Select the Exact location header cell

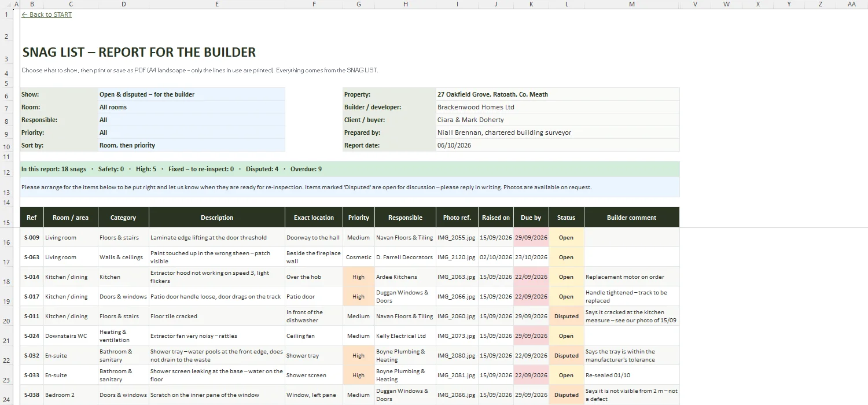pyautogui.click(x=314, y=218)
